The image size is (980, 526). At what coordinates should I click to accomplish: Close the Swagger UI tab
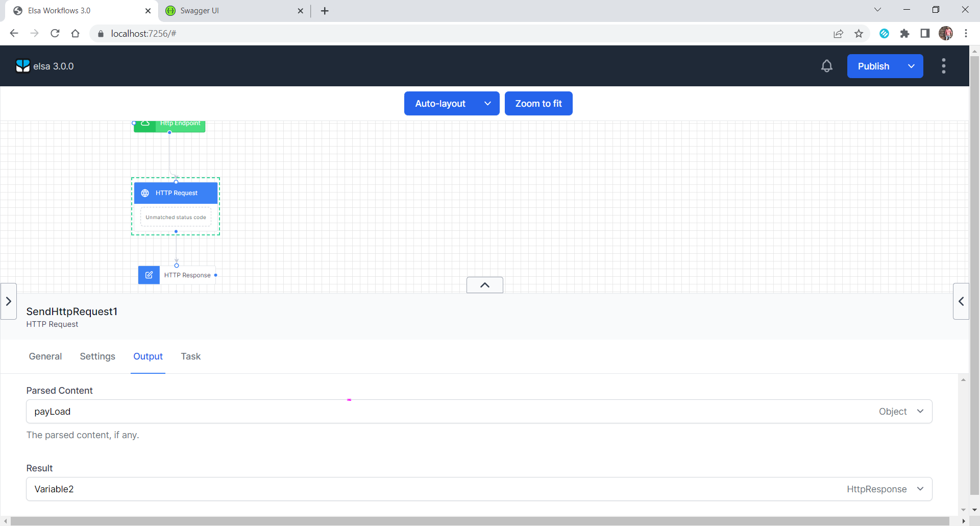click(x=301, y=11)
